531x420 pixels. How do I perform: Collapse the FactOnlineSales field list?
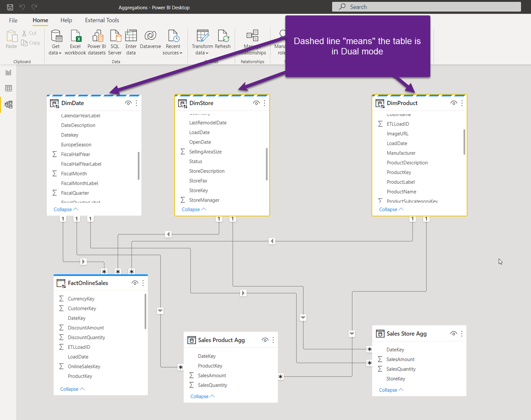(72, 389)
